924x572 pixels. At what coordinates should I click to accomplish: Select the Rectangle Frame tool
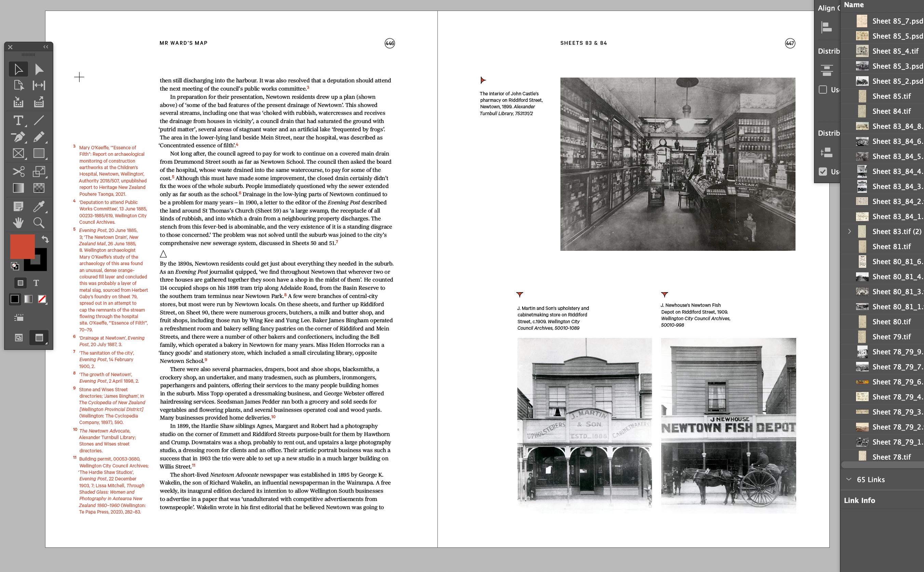[x=18, y=153]
